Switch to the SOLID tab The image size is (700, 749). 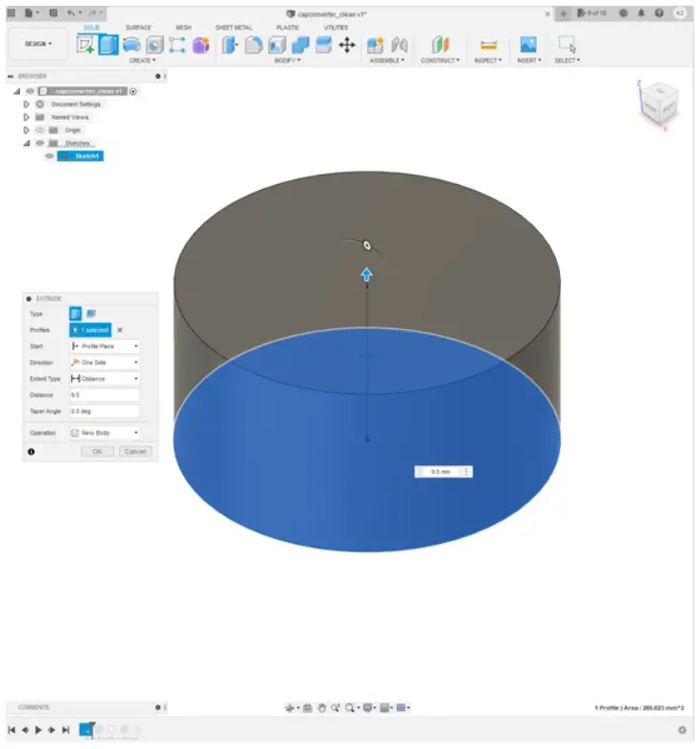[x=92, y=28]
